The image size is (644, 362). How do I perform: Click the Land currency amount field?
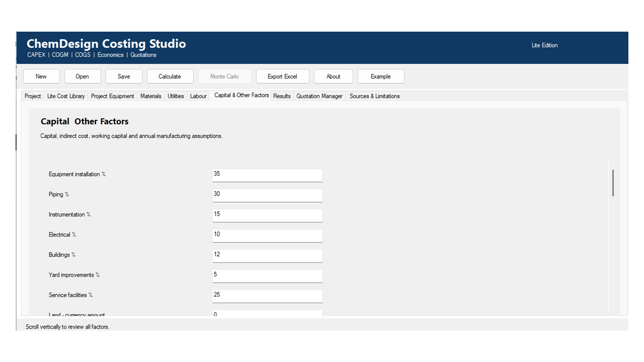click(x=267, y=314)
